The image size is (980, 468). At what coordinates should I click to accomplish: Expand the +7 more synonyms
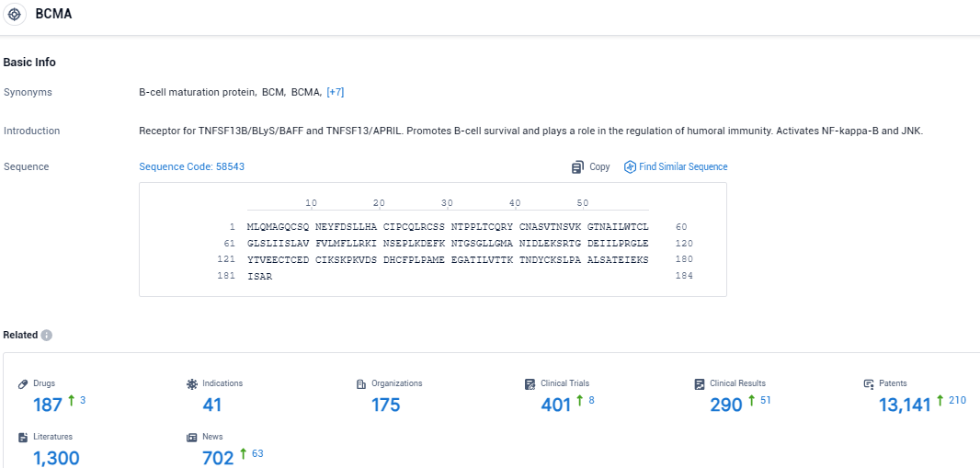(x=336, y=92)
